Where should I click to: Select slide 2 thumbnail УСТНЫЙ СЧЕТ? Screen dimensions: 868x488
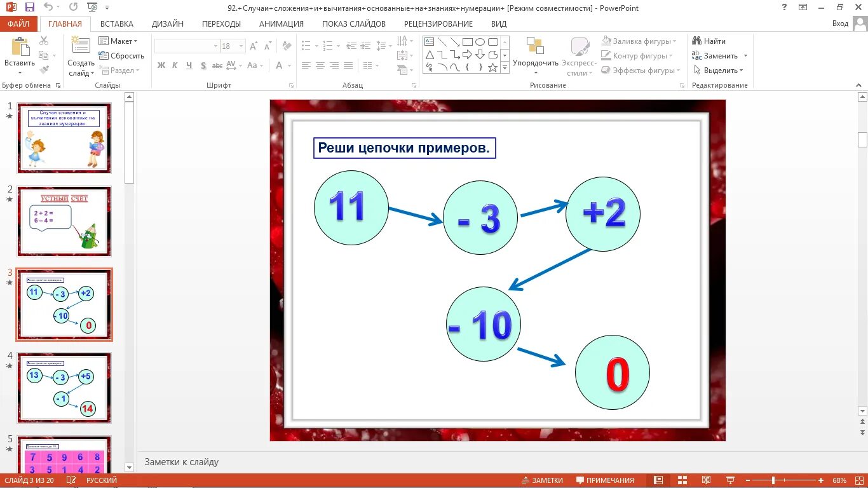pos(64,221)
